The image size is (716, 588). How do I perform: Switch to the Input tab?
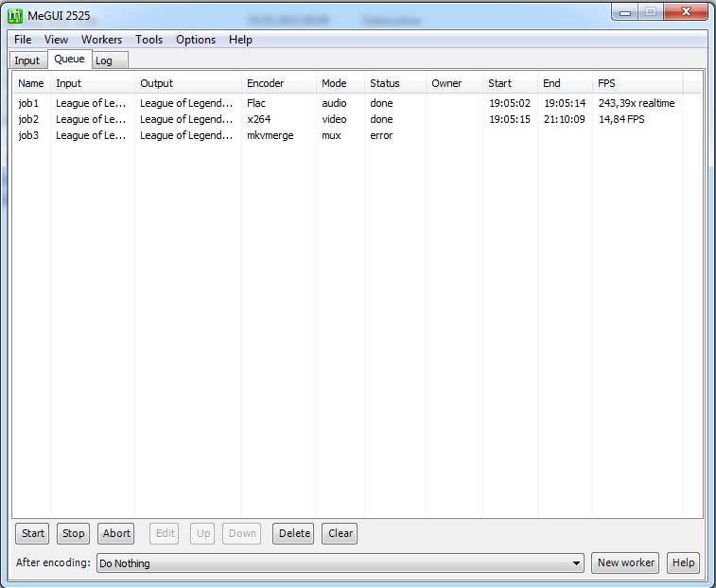[27, 61]
